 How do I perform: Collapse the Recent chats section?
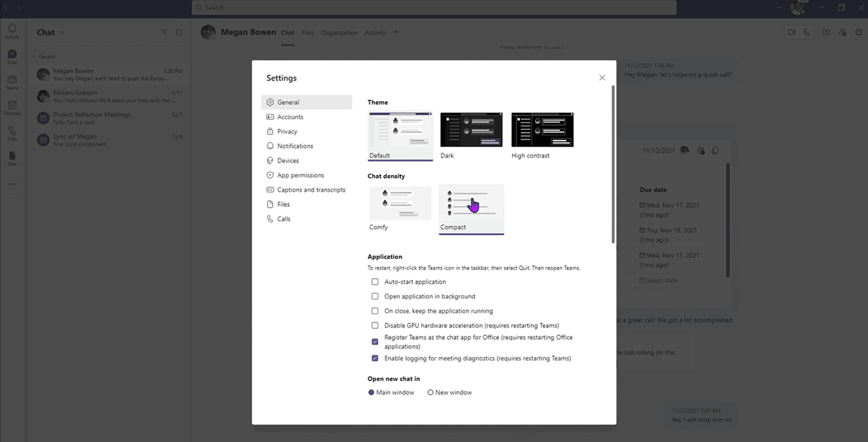coord(34,57)
